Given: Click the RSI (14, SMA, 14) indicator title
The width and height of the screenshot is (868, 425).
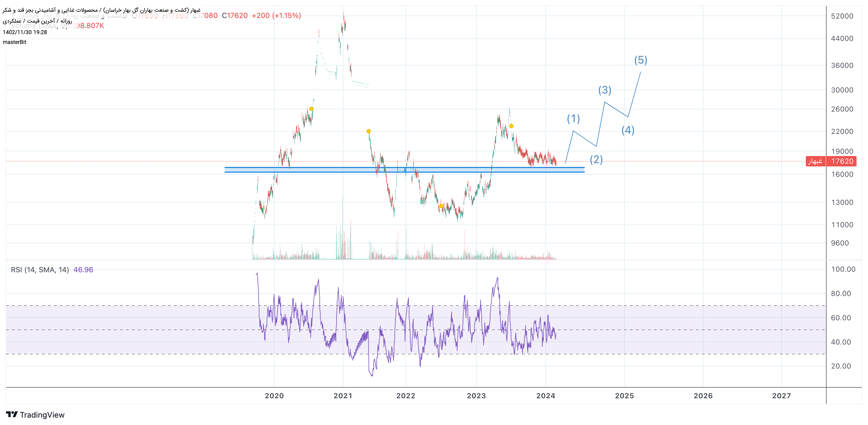Looking at the screenshot, I should click(x=40, y=270).
